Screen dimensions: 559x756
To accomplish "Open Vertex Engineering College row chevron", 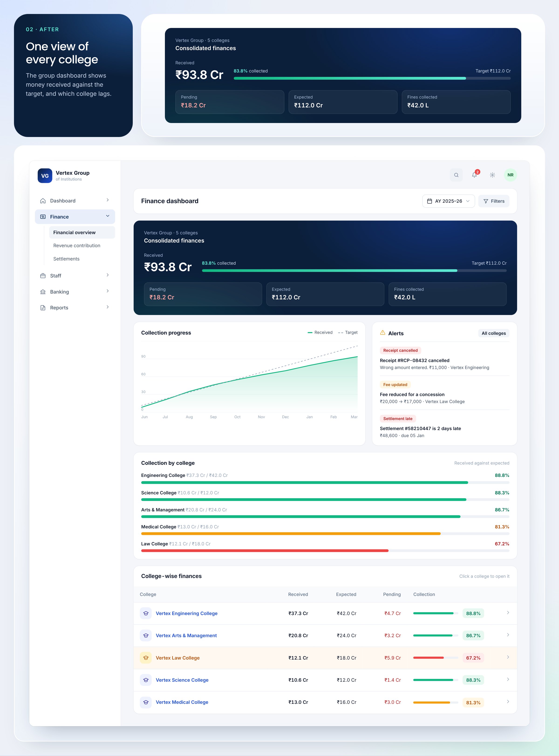I will coord(508,613).
